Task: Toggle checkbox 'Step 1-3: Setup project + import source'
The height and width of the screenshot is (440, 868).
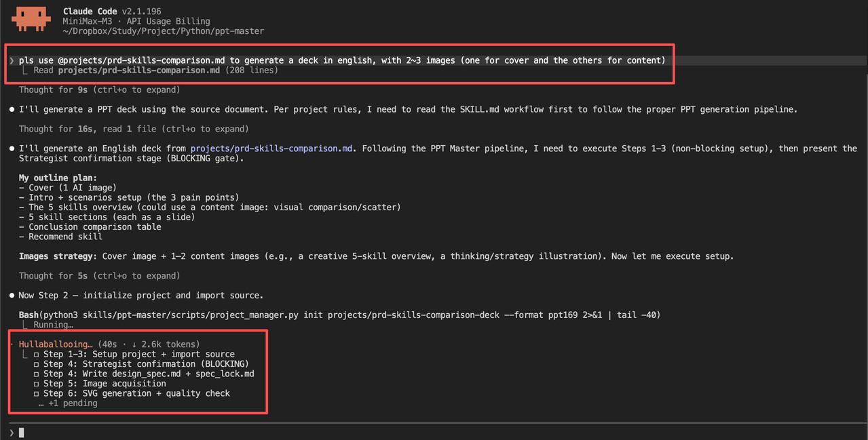Action: [37, 354]
